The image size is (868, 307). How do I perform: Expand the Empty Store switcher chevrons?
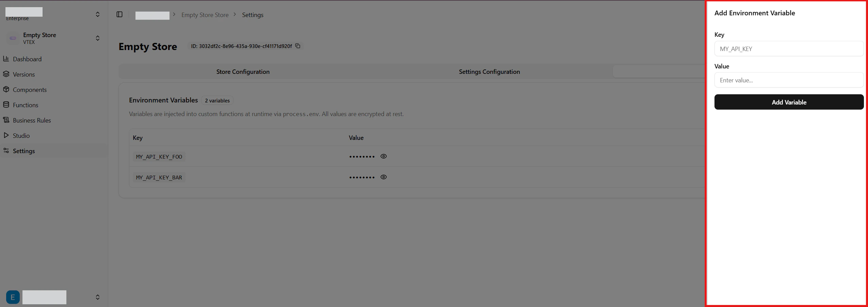point(98,38)
